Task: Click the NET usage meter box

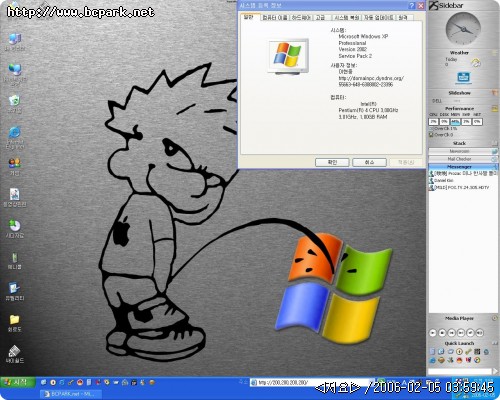Action: point(477,122)
